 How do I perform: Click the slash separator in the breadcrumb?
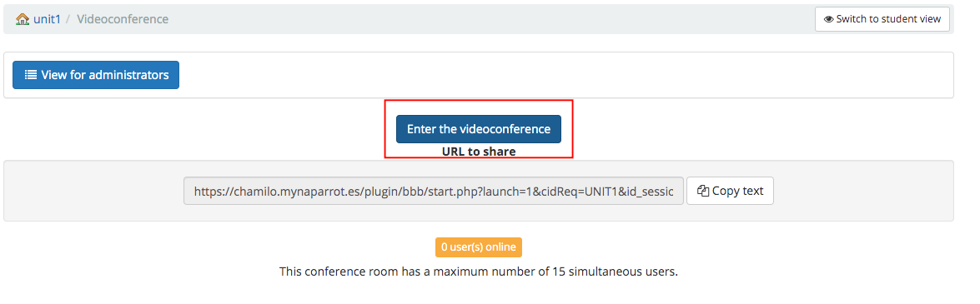[68, 19]
